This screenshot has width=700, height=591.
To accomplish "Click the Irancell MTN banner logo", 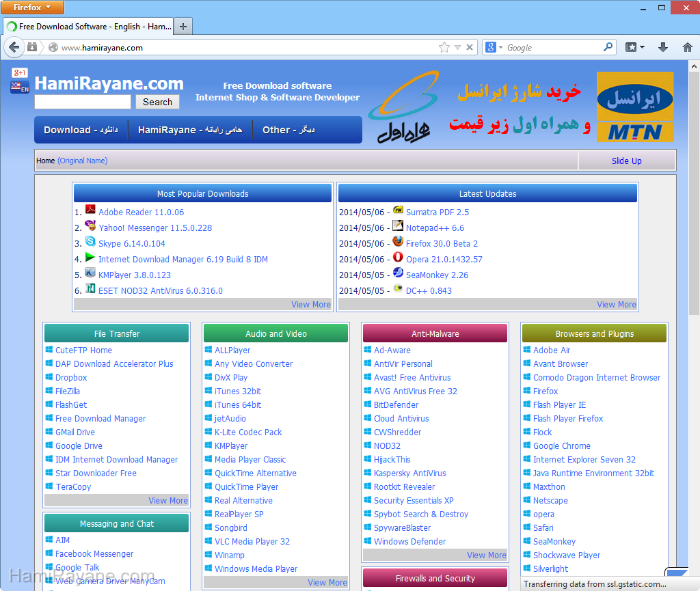I will tap(635, 107).
